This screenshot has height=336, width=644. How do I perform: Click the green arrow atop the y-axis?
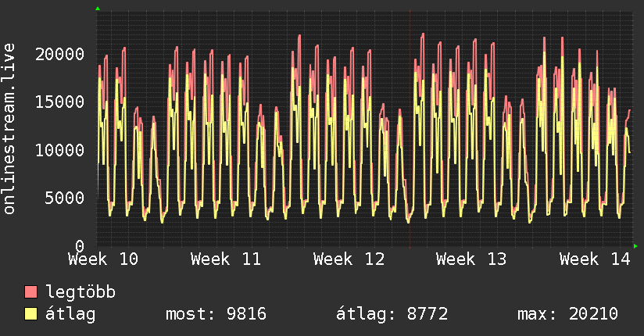(x=98, y=9)
